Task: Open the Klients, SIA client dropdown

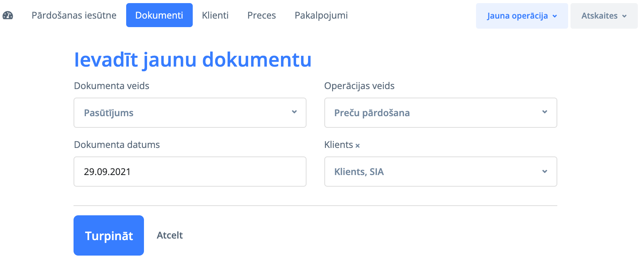Action: (x=440, y=172)
